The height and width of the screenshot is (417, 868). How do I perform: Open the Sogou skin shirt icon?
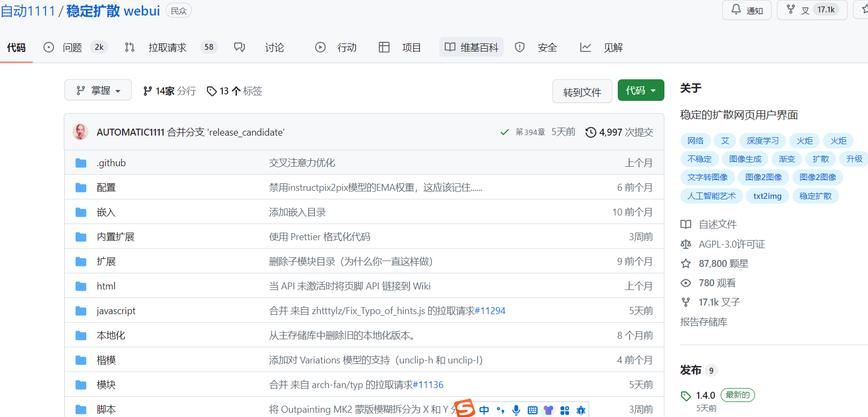(548, 410)
